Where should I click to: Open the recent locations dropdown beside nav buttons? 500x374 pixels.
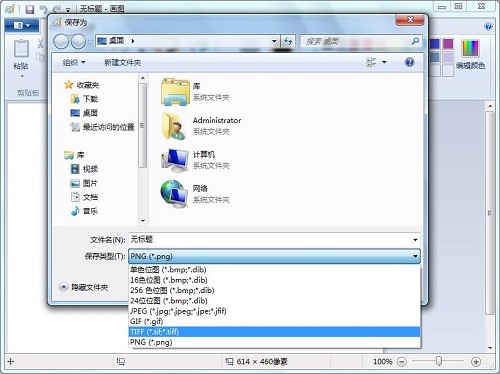[x=90, y=42]
